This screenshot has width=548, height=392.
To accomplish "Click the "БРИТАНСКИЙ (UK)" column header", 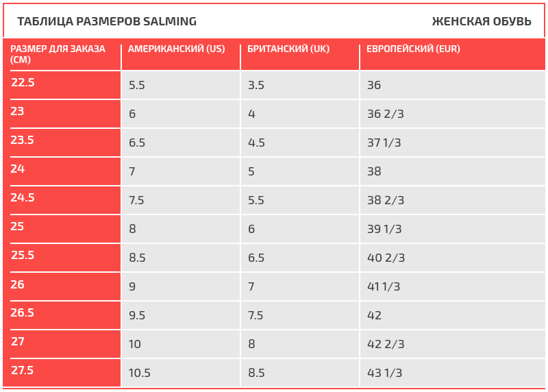I will [288, 49].
